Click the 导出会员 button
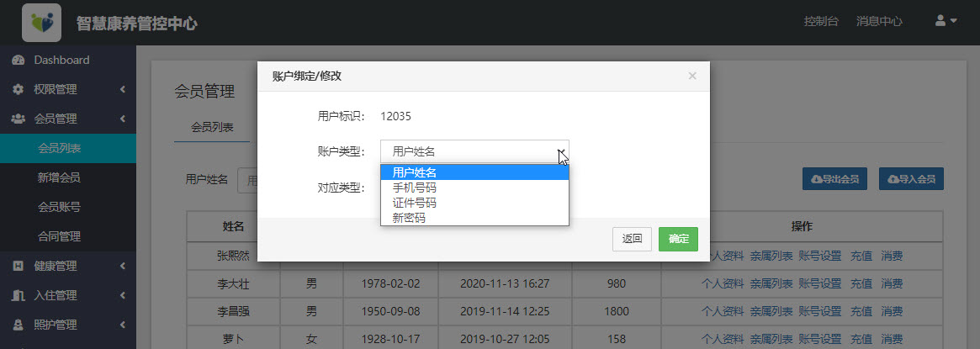The height and width of the screenshot is (349, 980). [x=834, y=179]
